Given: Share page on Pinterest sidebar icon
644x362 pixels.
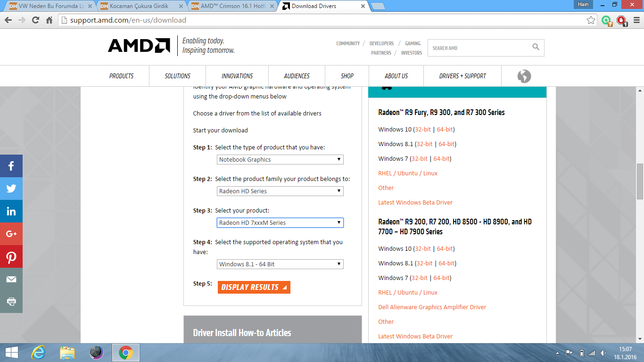Looking at the screenshot, I should click(11, 256).
